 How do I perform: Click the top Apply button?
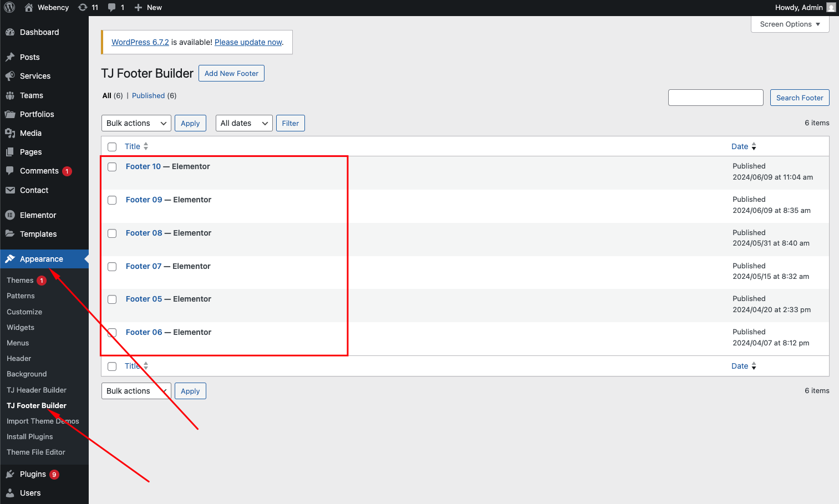pos(190,123)
